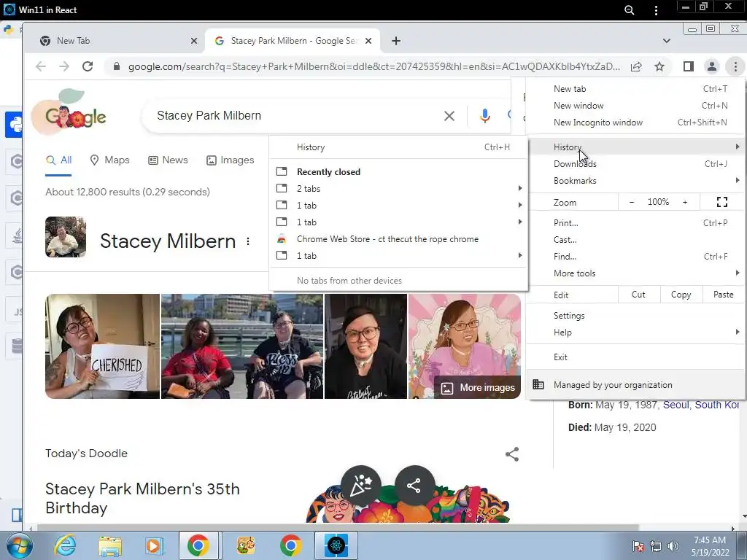Open File Explorer from the taskbar
The width and height of the screenshot is (747, 560).
(110, 545)
